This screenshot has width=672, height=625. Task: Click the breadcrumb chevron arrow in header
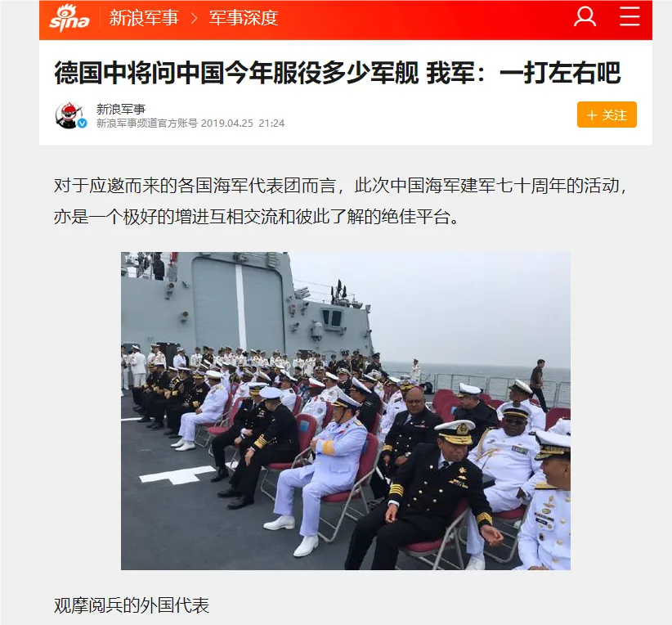click(194, 18)
